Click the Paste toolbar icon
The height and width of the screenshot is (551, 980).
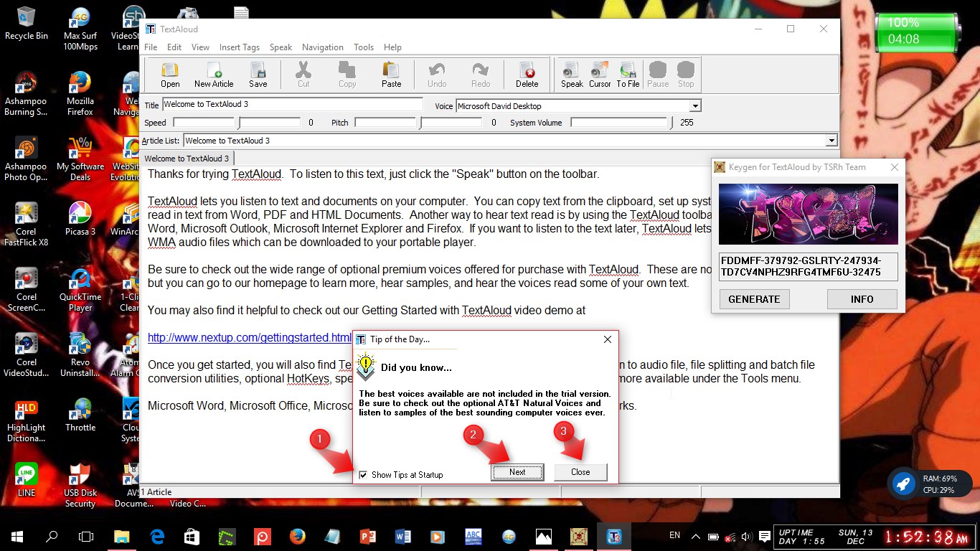[x=392, y=75]
